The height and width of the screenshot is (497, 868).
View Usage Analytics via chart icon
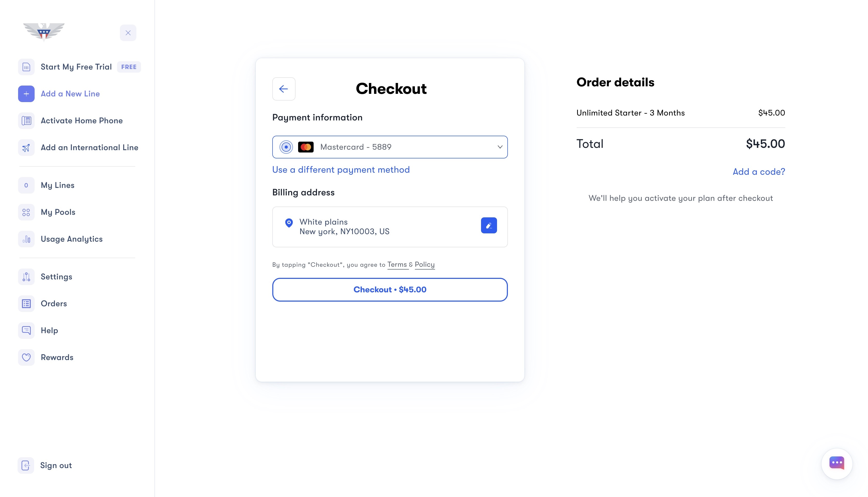[26, 239]
